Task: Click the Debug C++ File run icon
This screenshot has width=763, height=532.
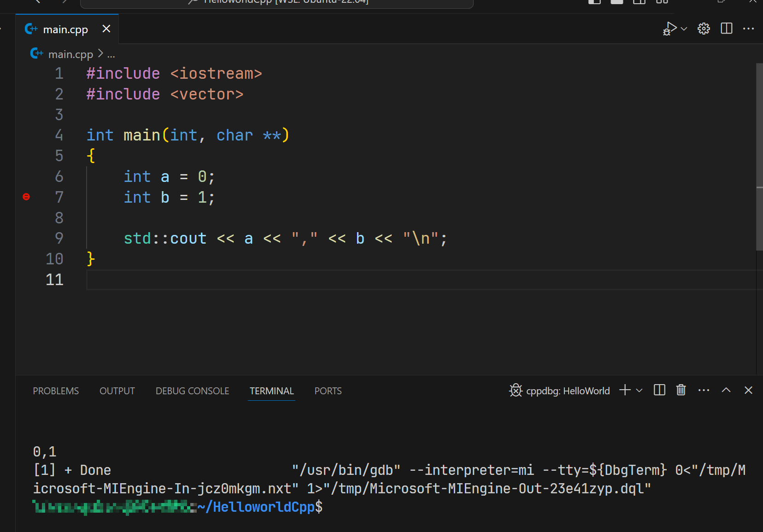Action: point(670,29)
